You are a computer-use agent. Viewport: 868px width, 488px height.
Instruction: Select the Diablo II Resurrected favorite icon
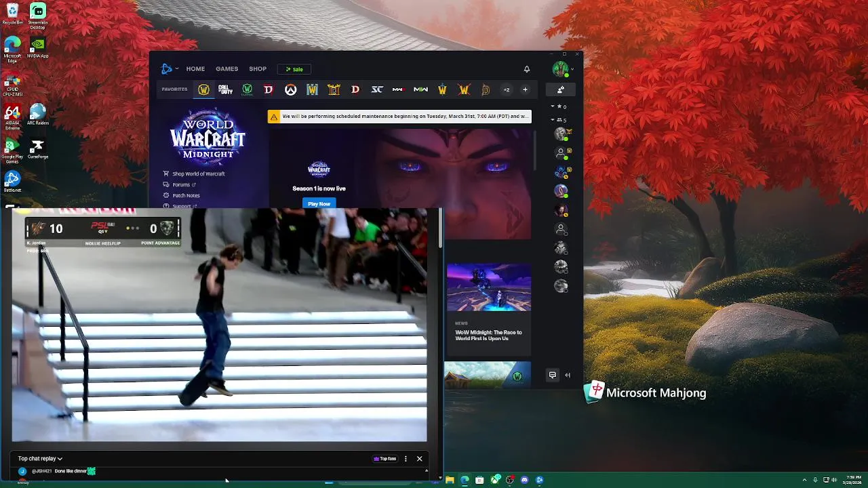click(334, 89)
